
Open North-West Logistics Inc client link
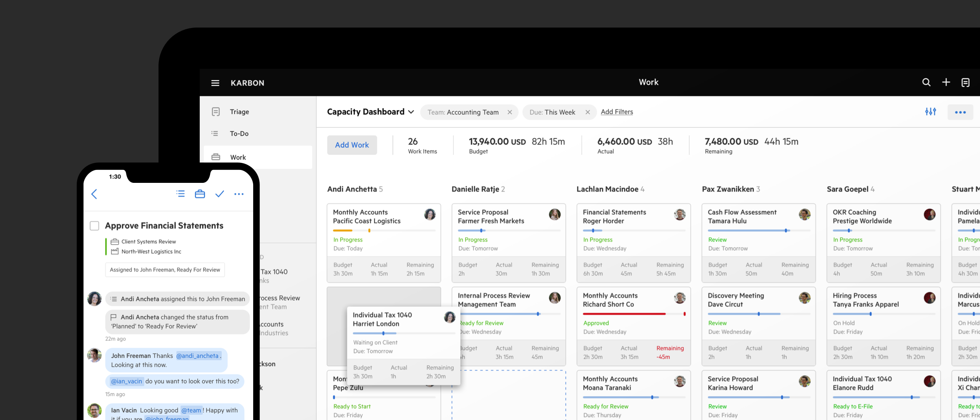[151, 251]
